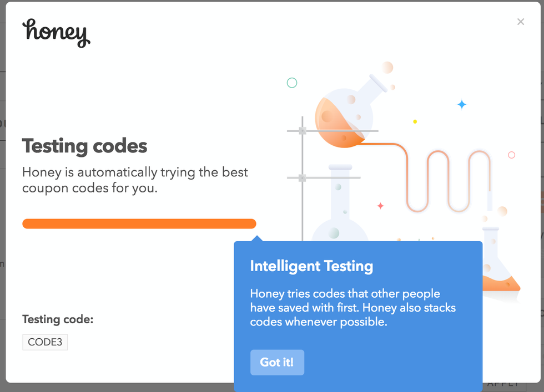
Task: Click the CODE3 coupon code chip
Action: 45,342
